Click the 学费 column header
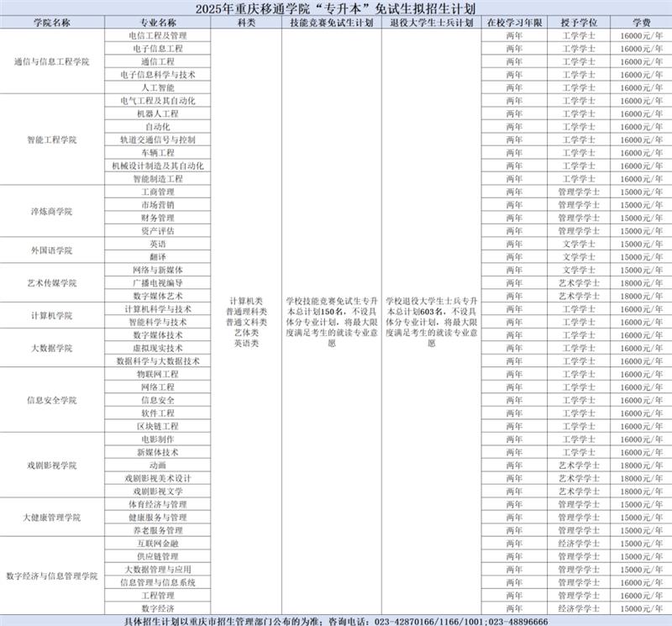 (x=641, y=23)
